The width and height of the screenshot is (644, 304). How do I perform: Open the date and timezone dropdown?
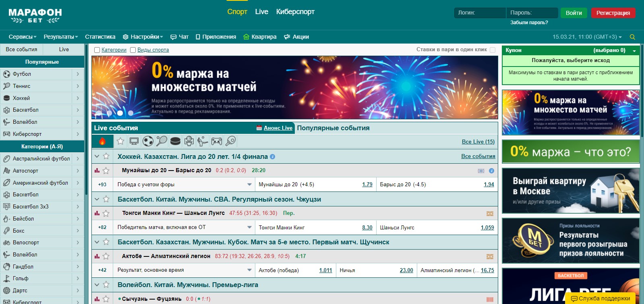587,37
